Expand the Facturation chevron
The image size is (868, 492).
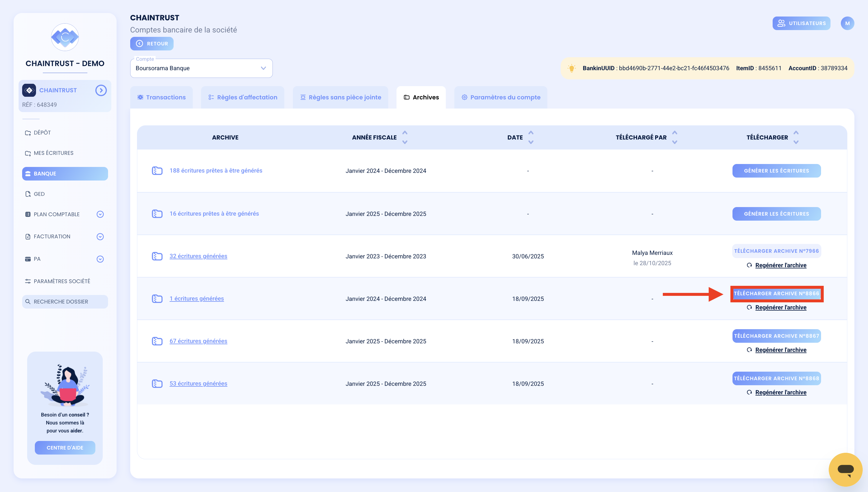[x=100, y=237]
